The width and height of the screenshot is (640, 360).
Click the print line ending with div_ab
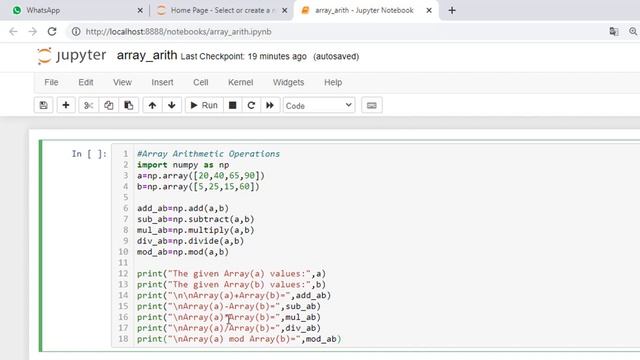pos(229,328)
